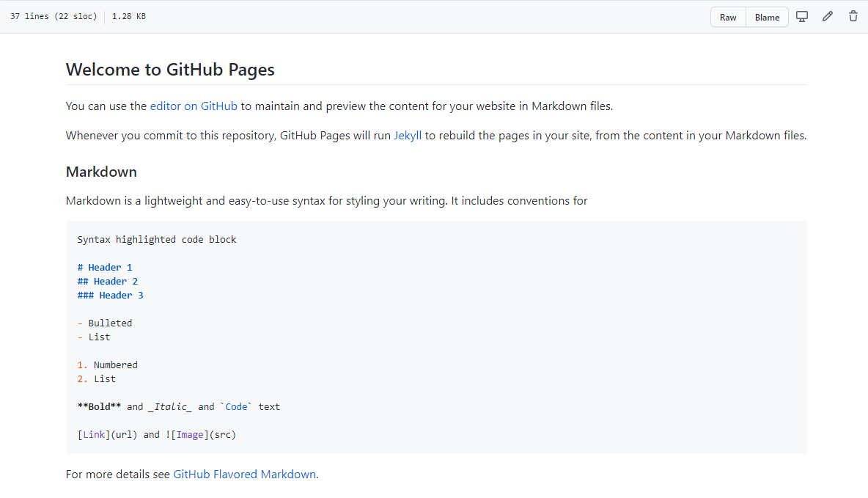Delete this file with trash icon
The height and width of the screenshot is (498, 868).
[x=853, y=17]
